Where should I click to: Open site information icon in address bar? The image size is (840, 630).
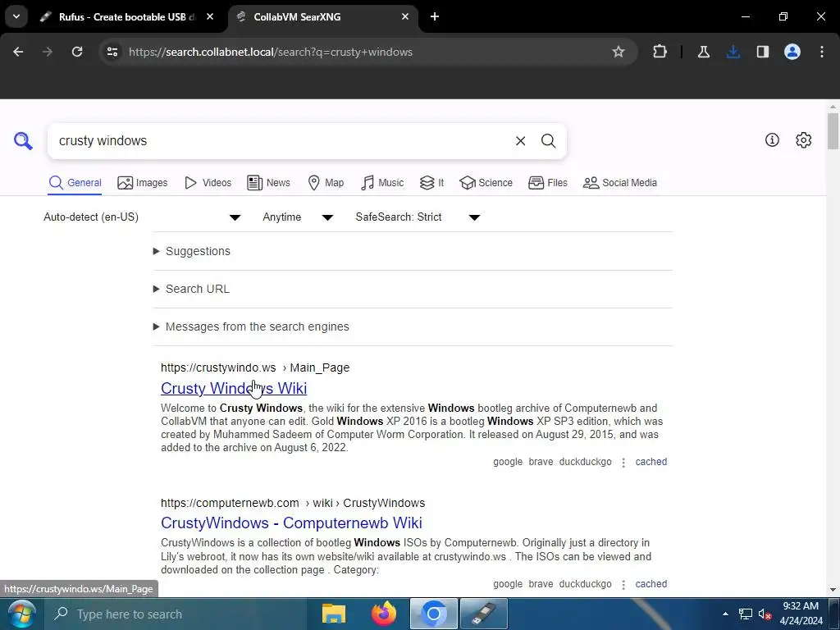pos(112,52)
